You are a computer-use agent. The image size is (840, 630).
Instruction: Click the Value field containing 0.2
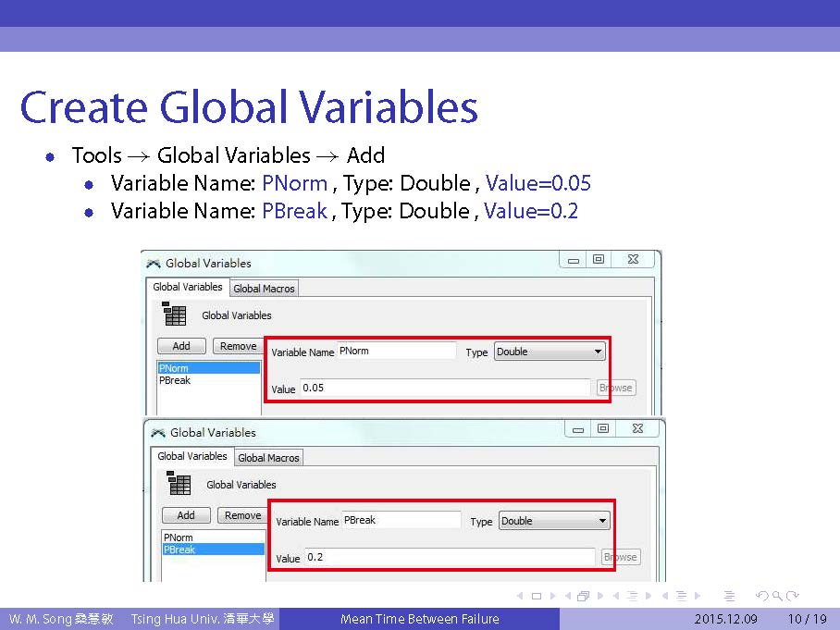coord(449,557)
